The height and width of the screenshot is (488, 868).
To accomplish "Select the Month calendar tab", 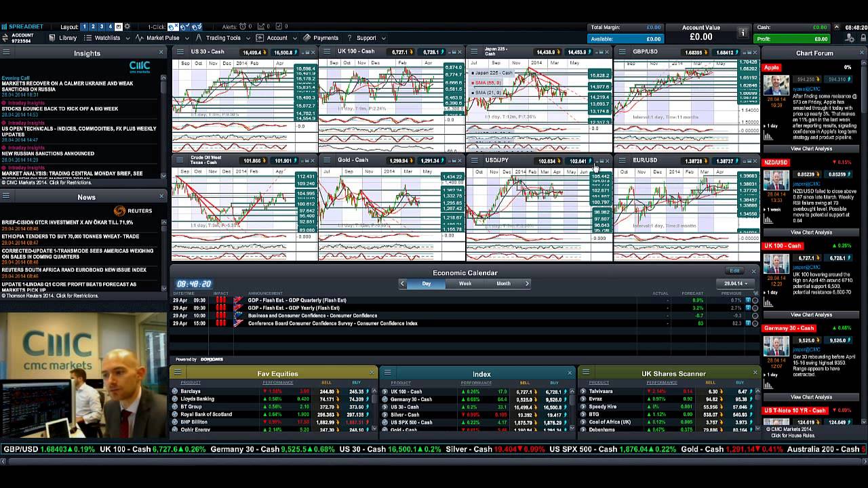I will coord(504,283).
